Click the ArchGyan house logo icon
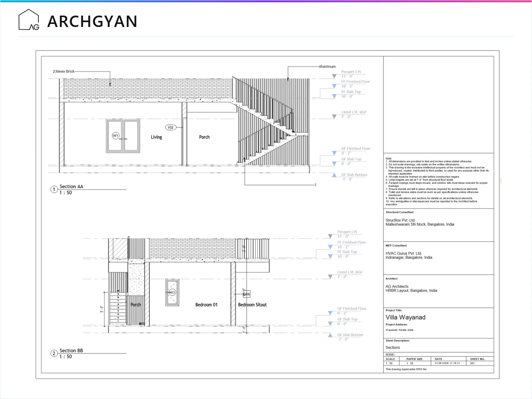Screen dimensions: 532x399 tap(29, 20)
